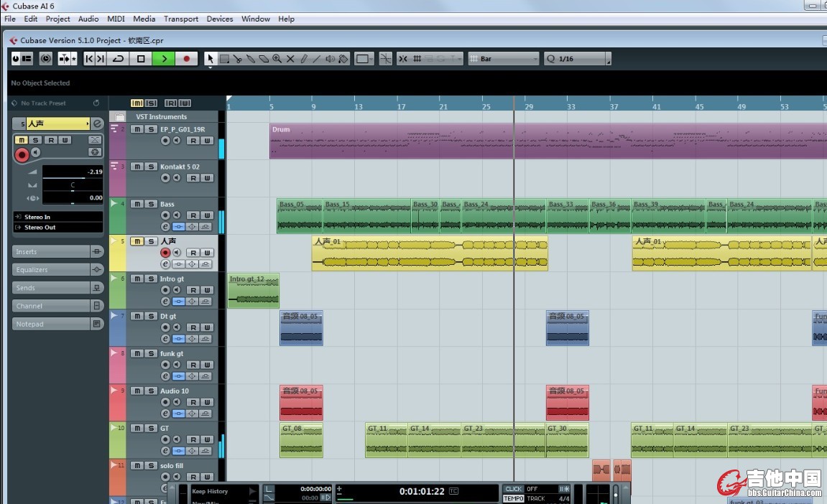Select the Play speaker tool
The width and height of the screenshot is (827, 504).
point(330,59)
